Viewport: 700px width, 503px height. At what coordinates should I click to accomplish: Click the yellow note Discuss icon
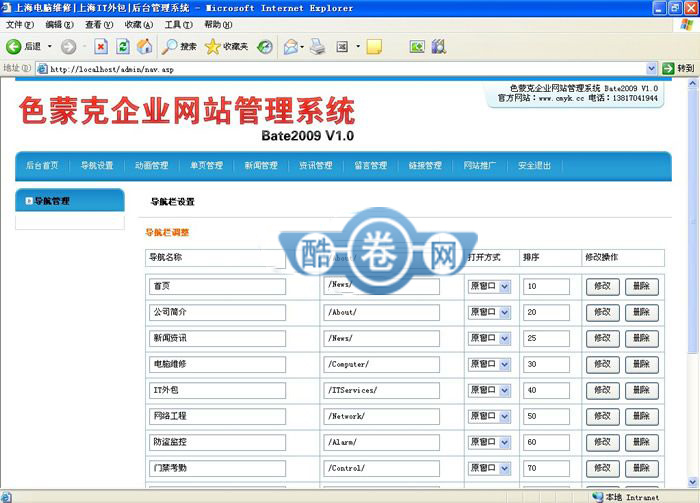374,46
